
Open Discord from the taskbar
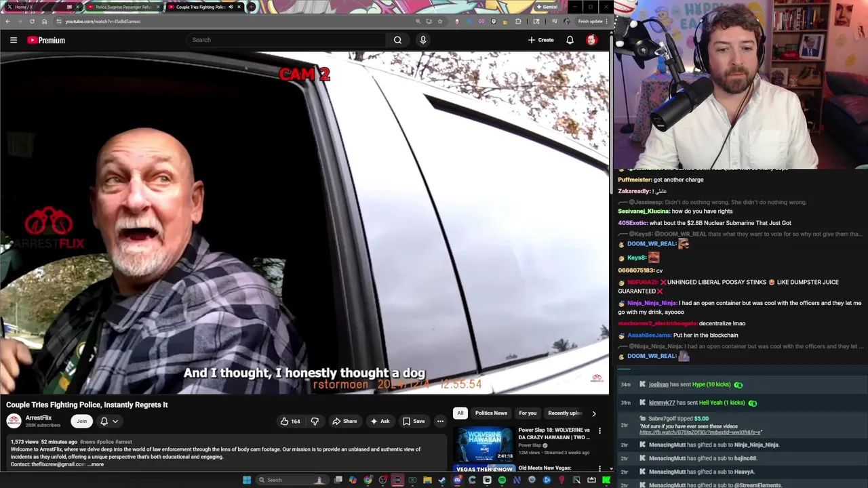click(457, 480)
